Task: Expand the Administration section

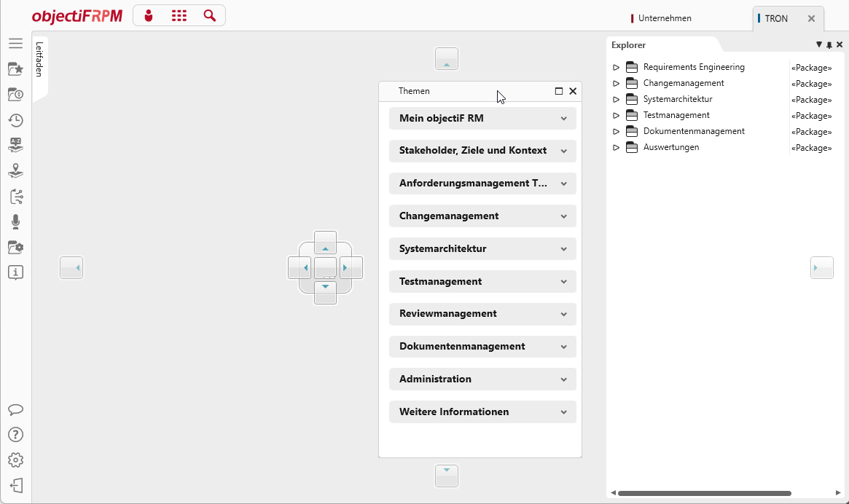Action: click(482, 379)
